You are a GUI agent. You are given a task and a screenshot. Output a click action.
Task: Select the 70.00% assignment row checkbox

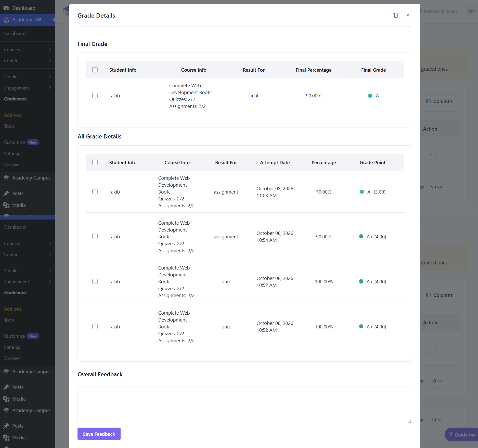click(x=95, y=192)
